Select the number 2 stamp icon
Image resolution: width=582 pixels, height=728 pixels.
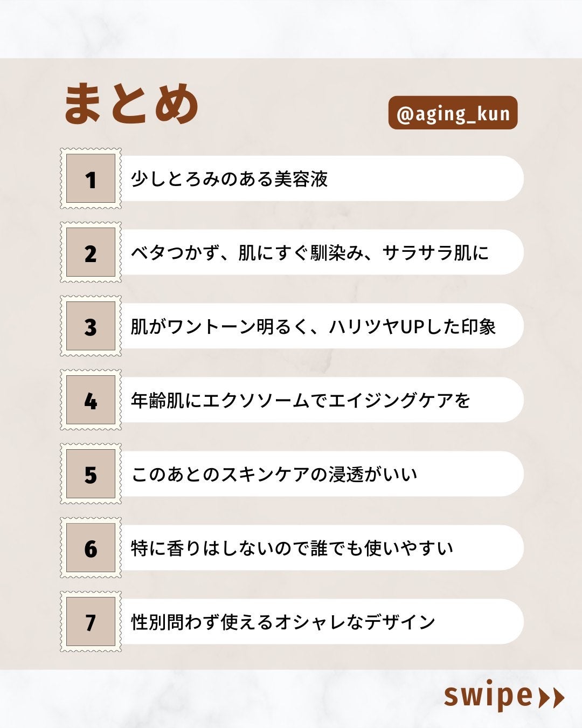click(91, 253)
